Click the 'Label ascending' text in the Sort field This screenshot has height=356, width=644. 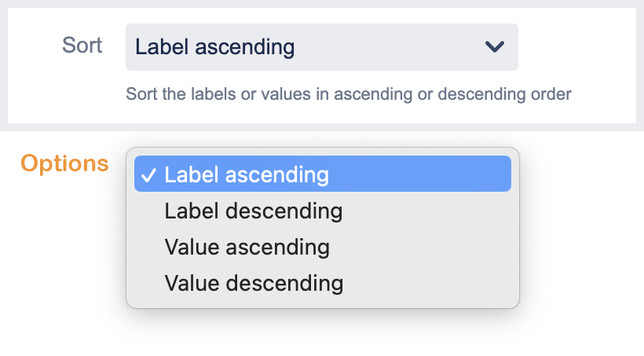pyautogui.click(x=215, y=47)
